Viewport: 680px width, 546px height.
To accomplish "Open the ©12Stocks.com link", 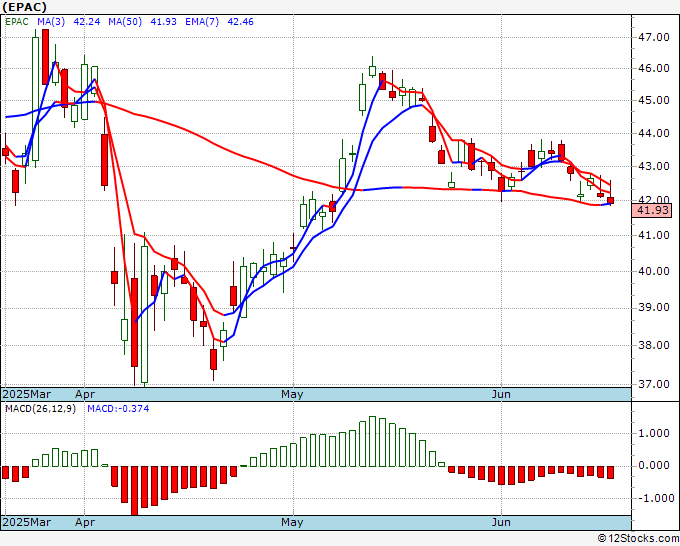I will [x=638, y=538].
